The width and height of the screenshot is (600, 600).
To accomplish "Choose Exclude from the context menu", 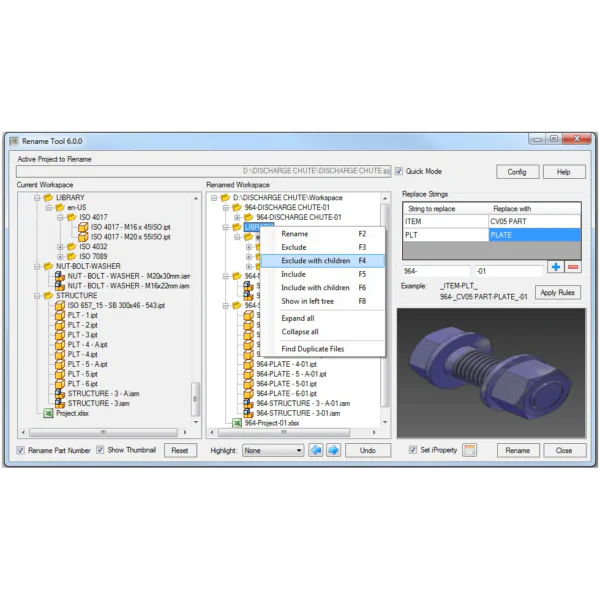I will click(x=323, y=247).
